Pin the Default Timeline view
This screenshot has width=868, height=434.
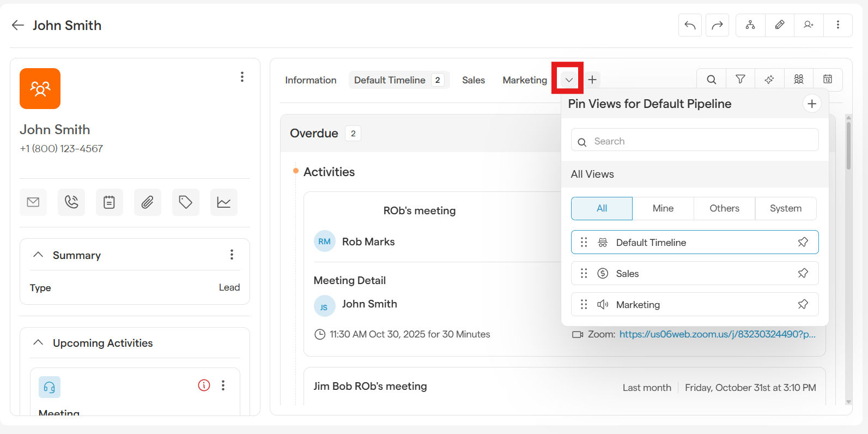[803, 242]
